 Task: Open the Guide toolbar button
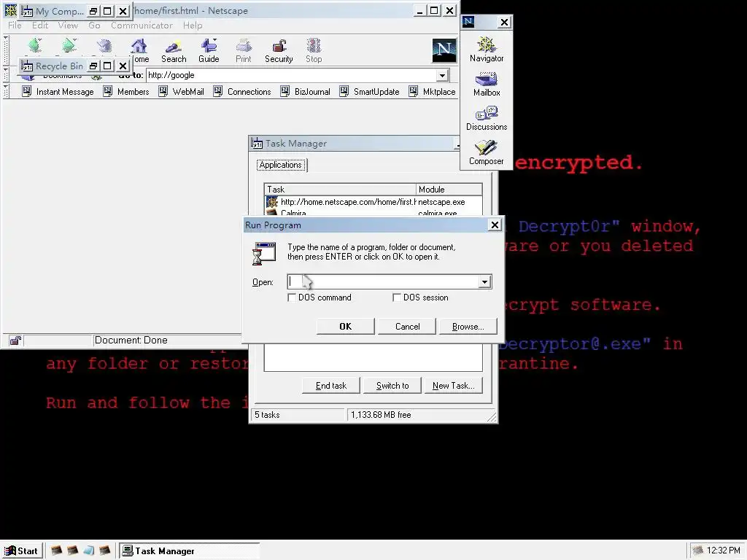pos(209,51)
